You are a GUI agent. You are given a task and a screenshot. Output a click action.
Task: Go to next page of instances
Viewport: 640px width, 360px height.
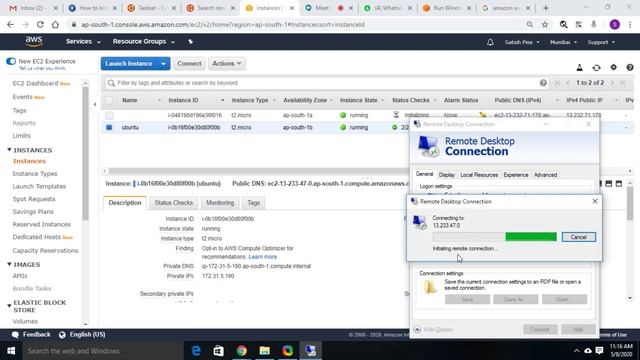click(612, 83)
